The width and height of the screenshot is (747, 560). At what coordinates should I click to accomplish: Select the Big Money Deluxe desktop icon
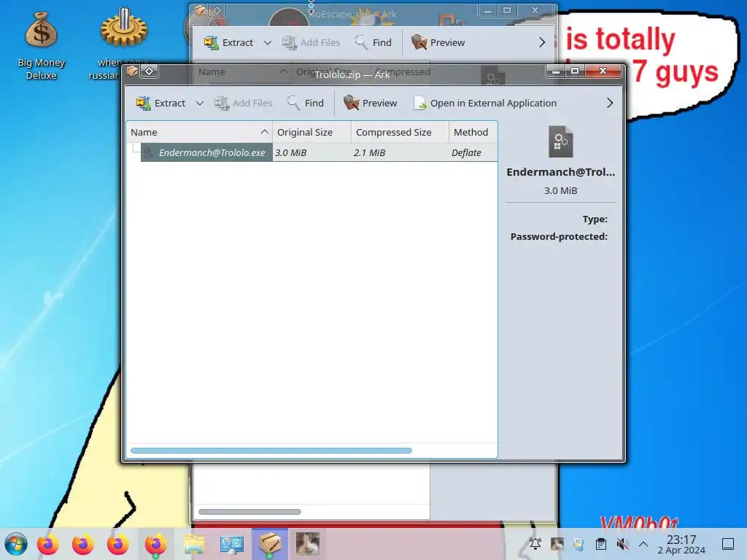pos(42,46)
